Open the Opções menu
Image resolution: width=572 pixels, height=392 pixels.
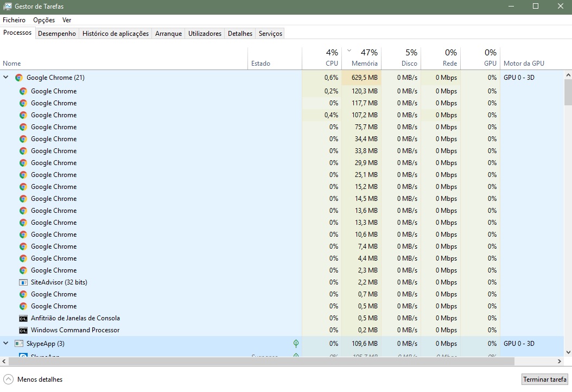tap(44, 20)
